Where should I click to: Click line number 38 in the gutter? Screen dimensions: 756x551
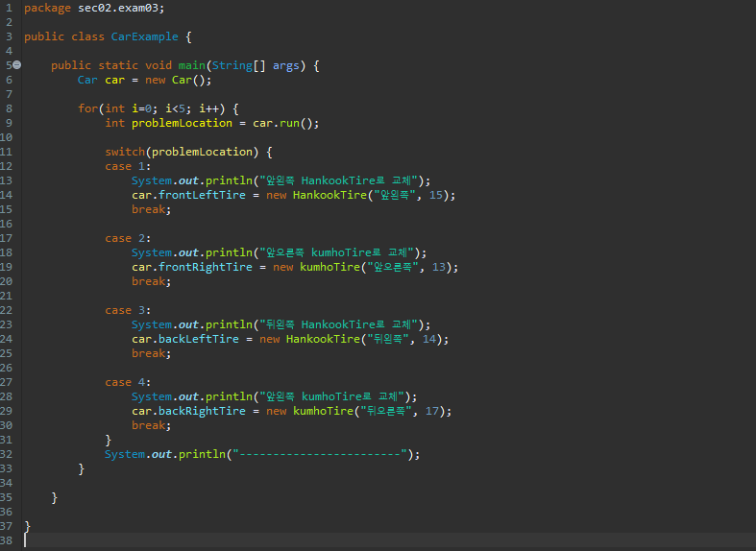[x=7, y=540]
